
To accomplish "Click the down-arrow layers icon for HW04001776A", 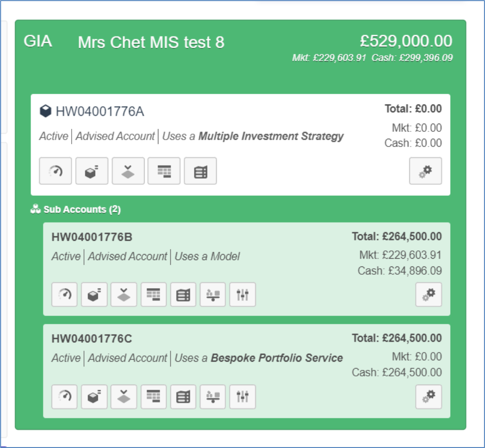I will point(128,171).
